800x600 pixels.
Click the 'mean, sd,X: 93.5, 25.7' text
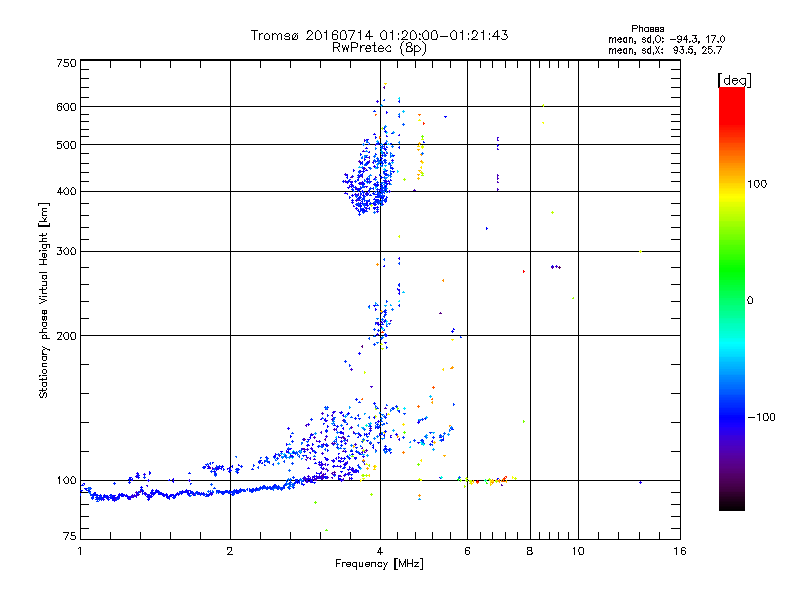click(665, 50)
